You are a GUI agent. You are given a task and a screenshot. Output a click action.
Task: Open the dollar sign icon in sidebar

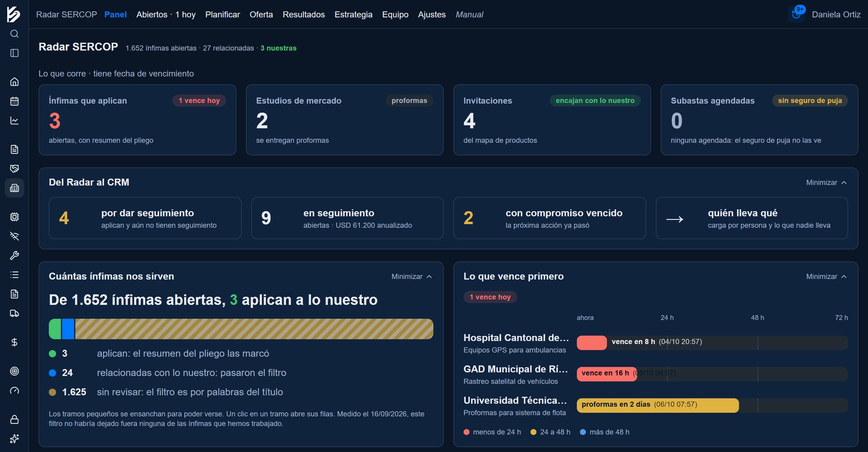[x=14, y=342]
